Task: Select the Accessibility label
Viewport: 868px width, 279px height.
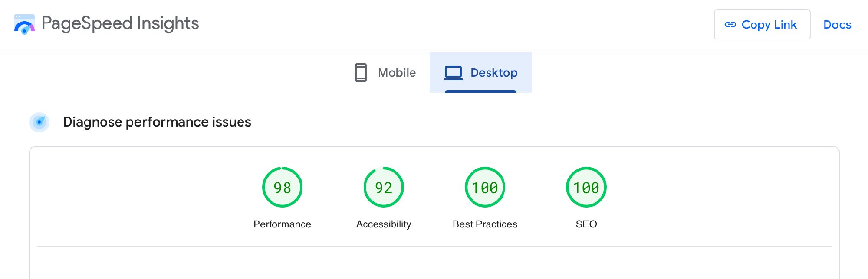Action: (x=384, y=224)
